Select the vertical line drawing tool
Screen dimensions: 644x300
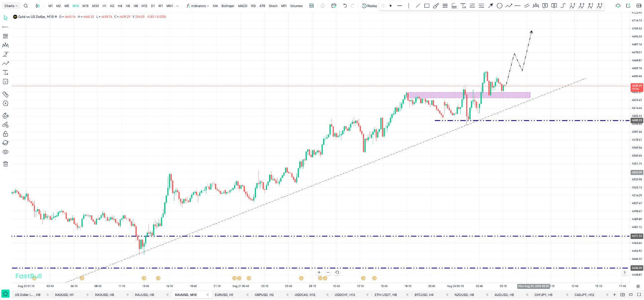point(409,6)
